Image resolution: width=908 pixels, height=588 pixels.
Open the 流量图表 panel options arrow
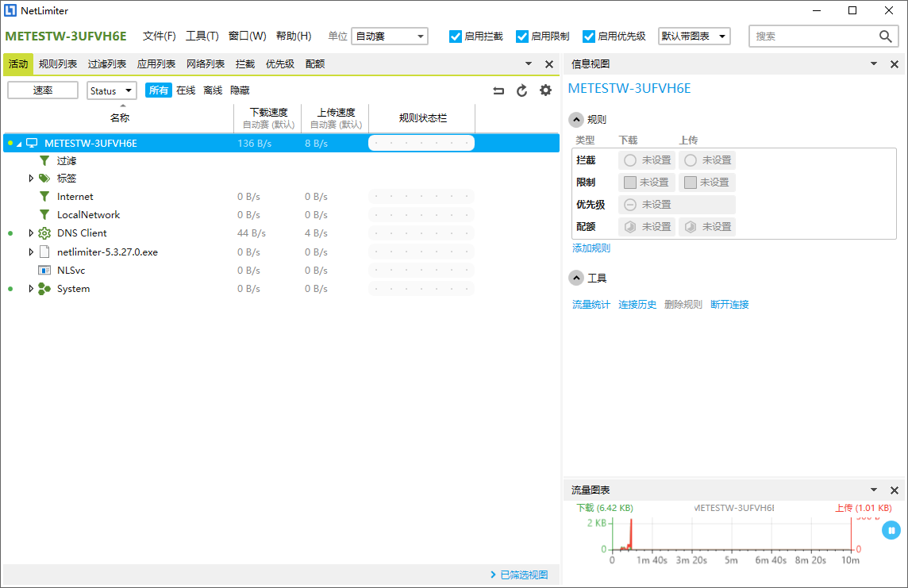click(873, 490)
